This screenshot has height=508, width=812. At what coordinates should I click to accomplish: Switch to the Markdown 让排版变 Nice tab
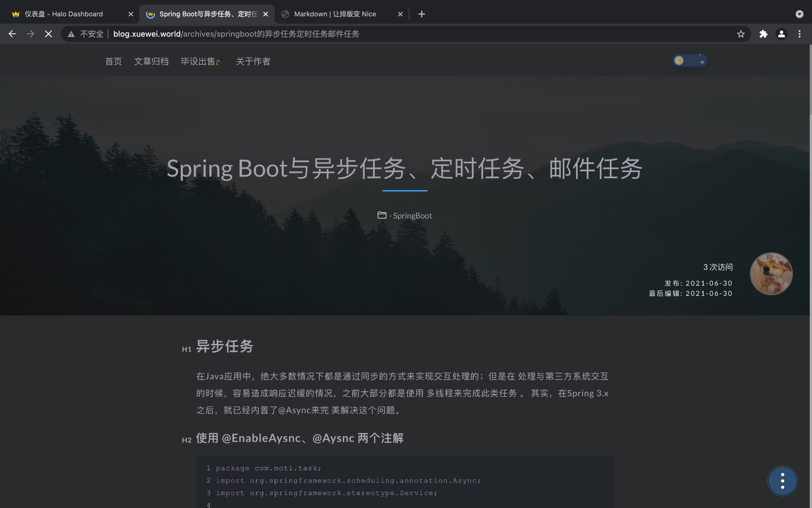point(341,14)
